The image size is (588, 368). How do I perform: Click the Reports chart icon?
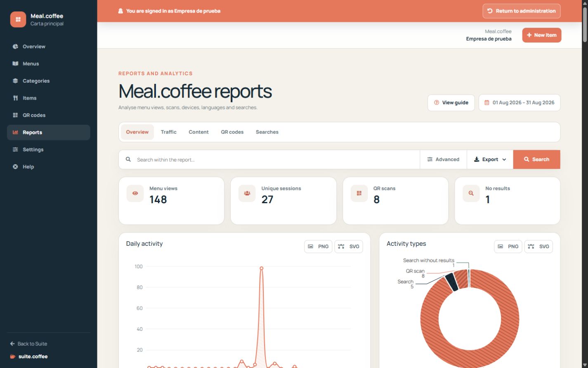[x=15, y=133]
